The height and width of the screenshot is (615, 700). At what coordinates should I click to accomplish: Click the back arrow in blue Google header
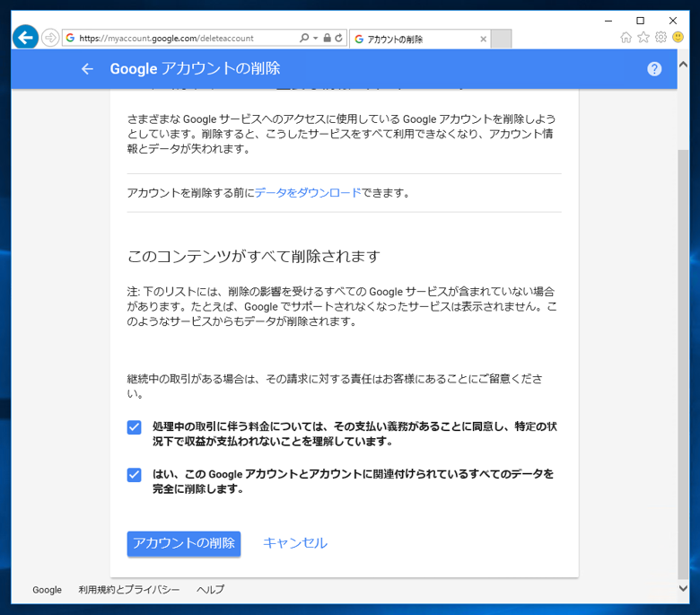pyautogui.click(x=88, y=69)
